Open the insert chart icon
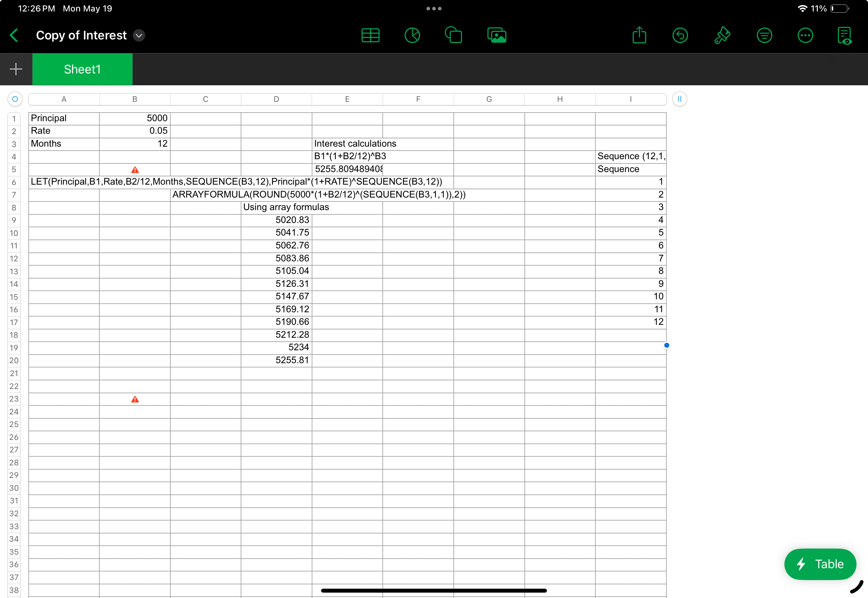 [412, 35]
